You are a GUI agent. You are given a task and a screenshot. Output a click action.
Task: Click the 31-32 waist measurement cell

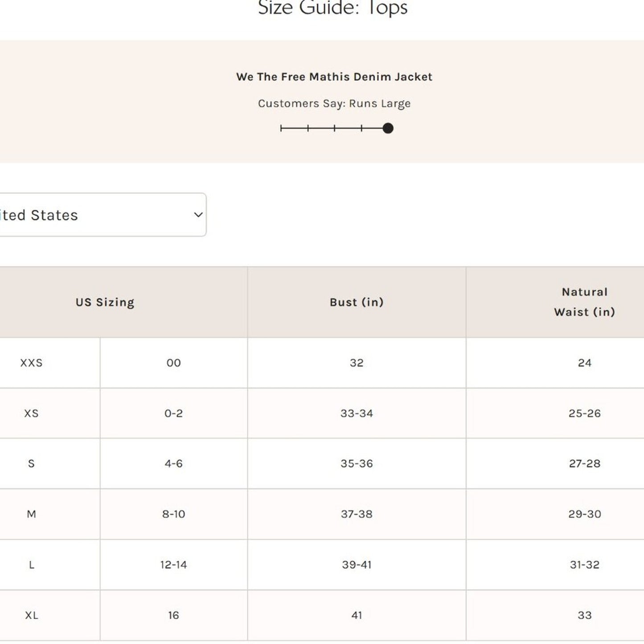pyautogui.click(x=584, y=565)
